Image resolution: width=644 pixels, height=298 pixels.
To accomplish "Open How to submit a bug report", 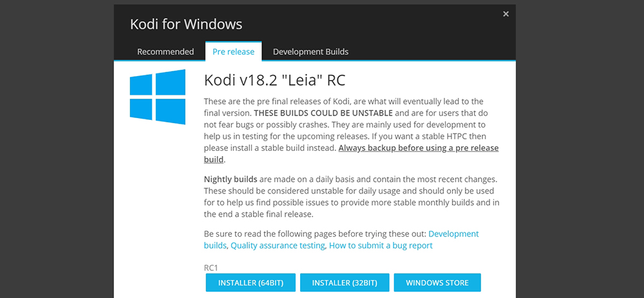I will pyautogui.click(x=381, y=246).
